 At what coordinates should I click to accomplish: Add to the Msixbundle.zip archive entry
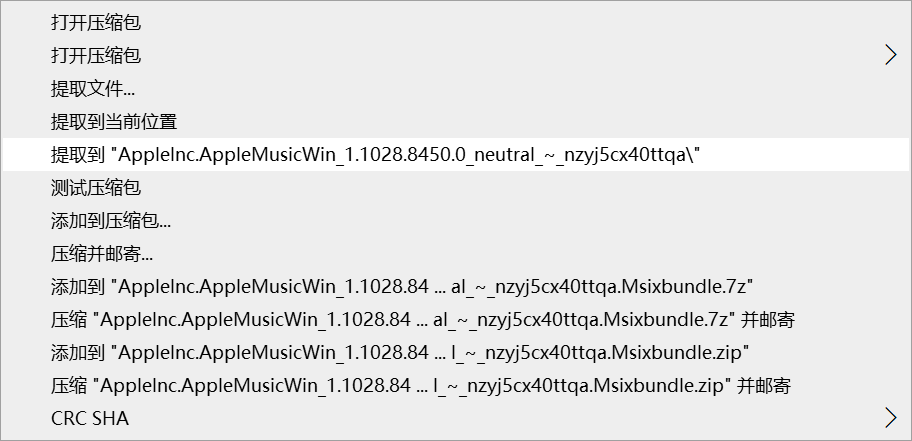pyautogui.click(x=456, y=353)
